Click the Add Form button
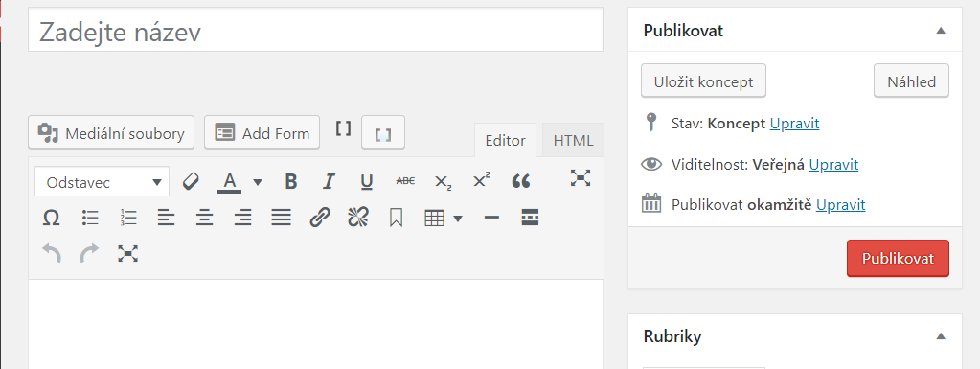 tap(262, 132)
